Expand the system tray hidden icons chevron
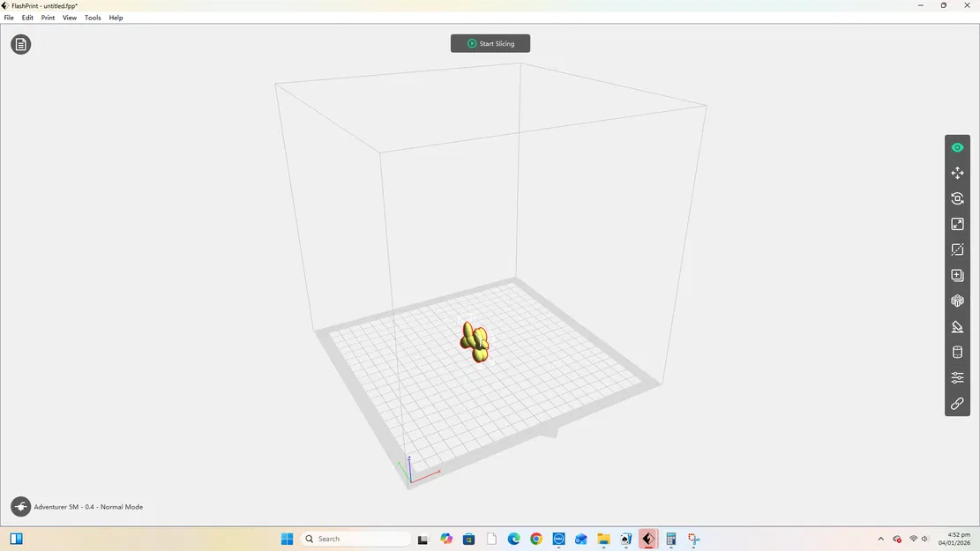Screen dimensions: 980x551 pyautogui.click(x=880, y=539)
